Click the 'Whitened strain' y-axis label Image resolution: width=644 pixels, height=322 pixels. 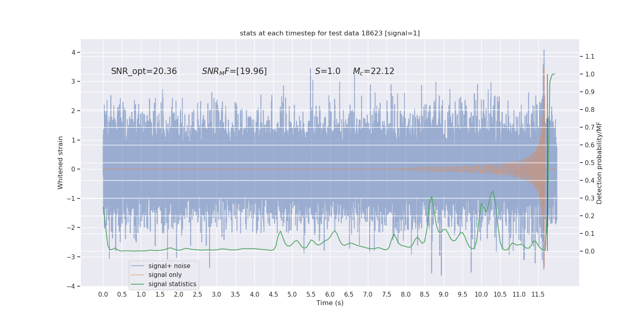point(60,163)
